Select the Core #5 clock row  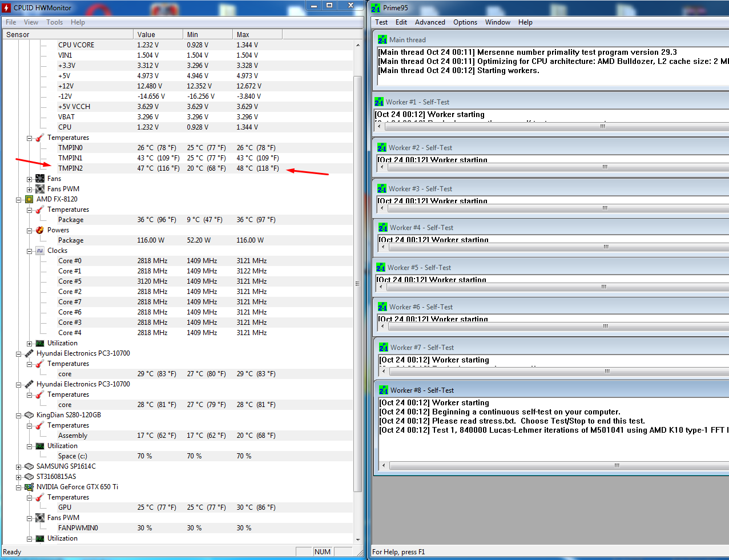coord(178,281)
